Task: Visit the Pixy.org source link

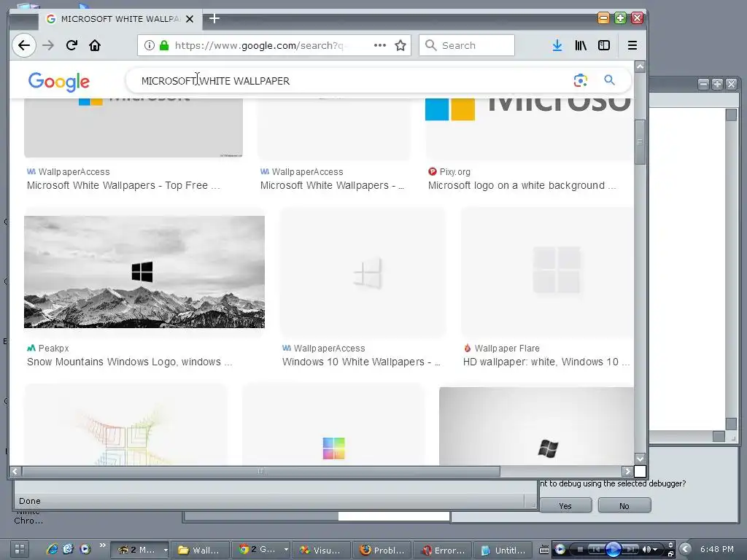Action: coord(449,172)
